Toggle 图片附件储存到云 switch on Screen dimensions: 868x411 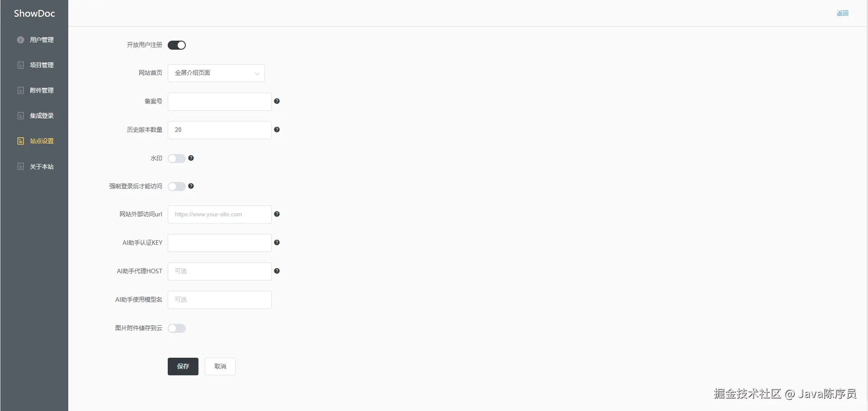click(x=177, y=328)
